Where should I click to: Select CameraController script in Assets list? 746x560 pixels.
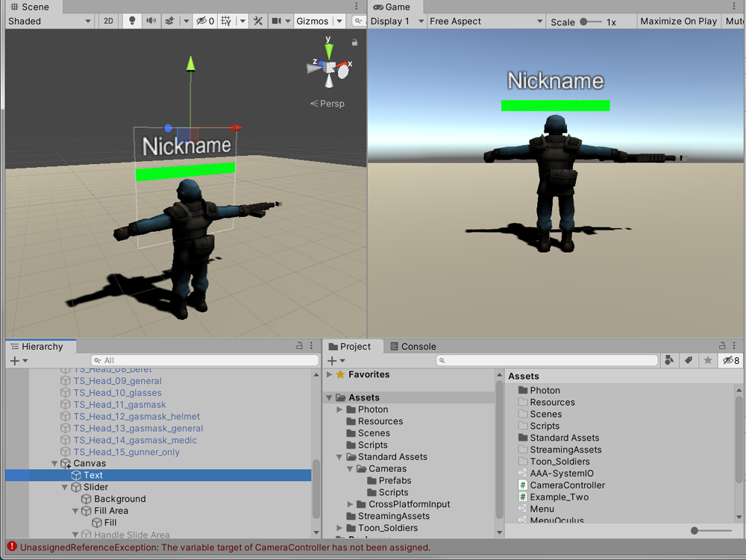point(567,485)
